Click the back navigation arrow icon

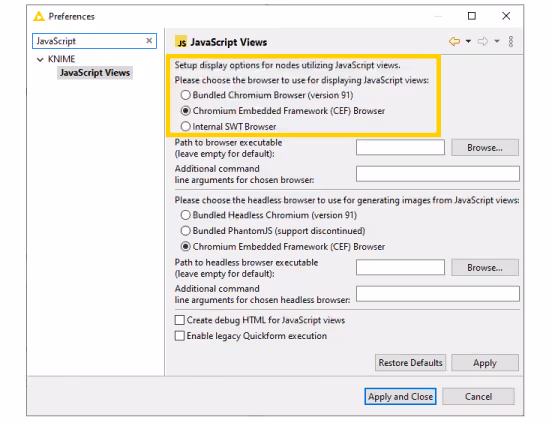tap(454, 41)
